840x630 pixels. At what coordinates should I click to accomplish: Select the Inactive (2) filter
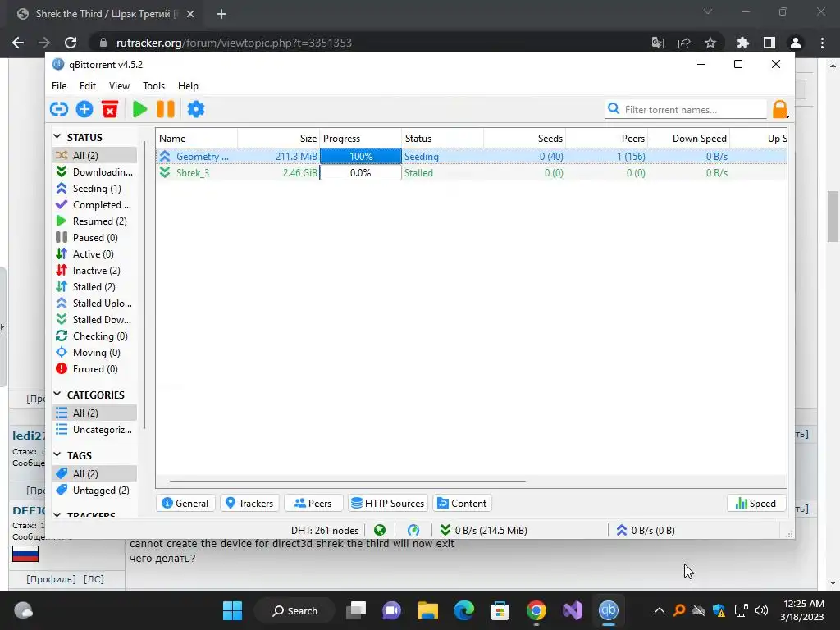[x=95, y=271]
